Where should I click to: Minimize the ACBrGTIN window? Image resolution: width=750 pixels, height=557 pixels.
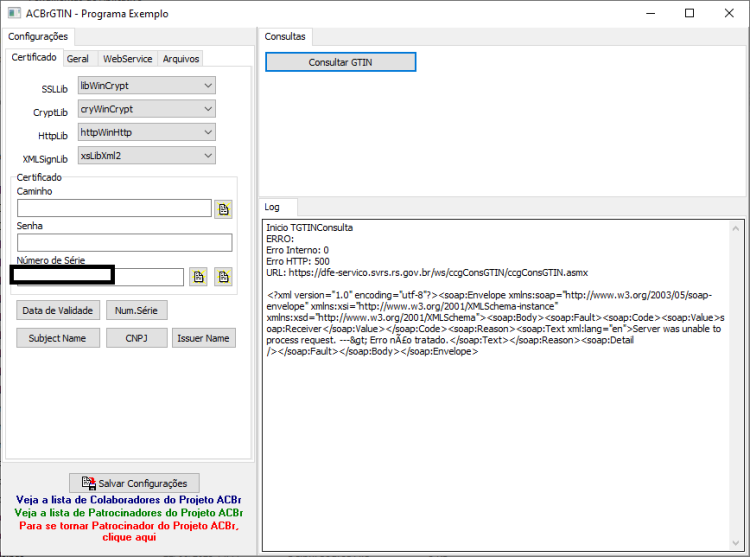click(x=651, y=13)
